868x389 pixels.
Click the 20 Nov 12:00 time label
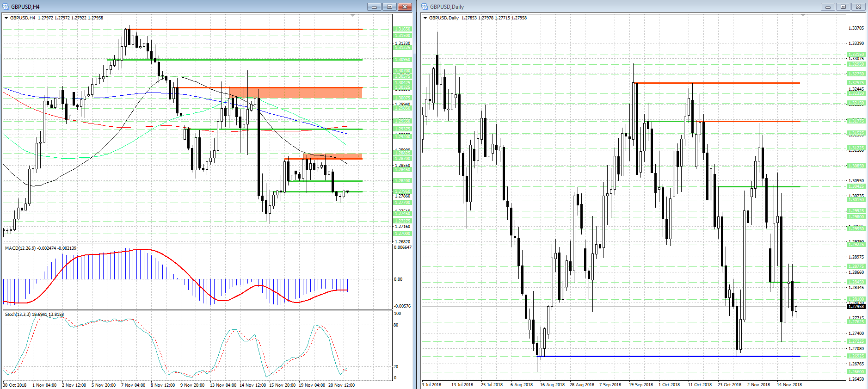(342, 385)
